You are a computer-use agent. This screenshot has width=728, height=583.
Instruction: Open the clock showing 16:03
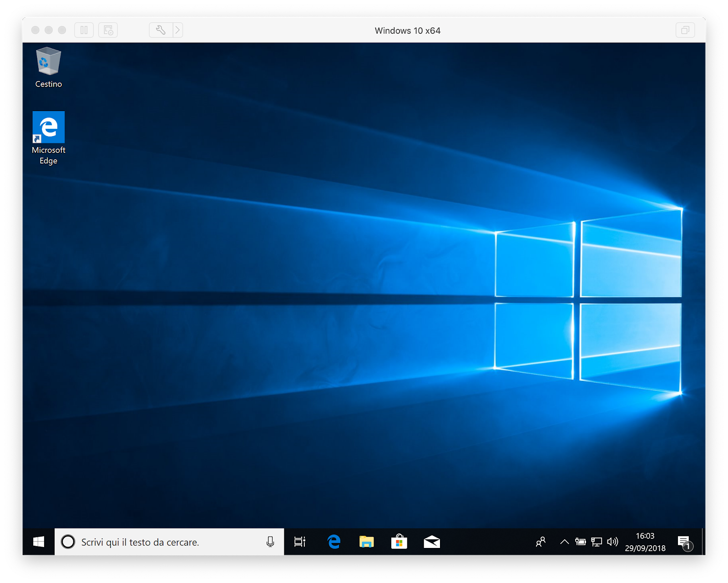pyautogui.click(x=645, y=542)
